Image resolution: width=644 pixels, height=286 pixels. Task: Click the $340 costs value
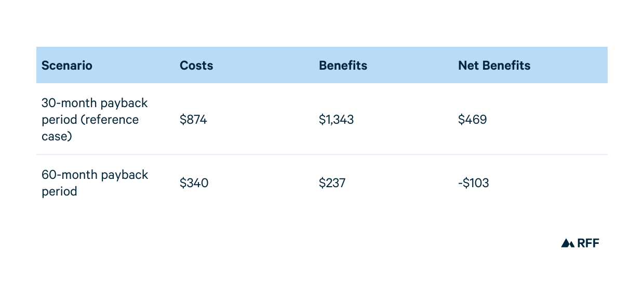pyautogui.click(x=194, y=183)
